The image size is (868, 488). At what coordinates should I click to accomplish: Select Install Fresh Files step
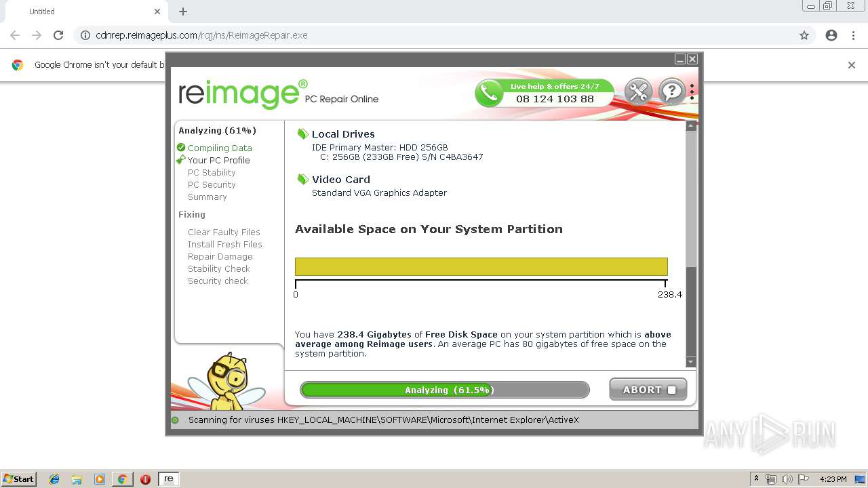tap(225, 244)
